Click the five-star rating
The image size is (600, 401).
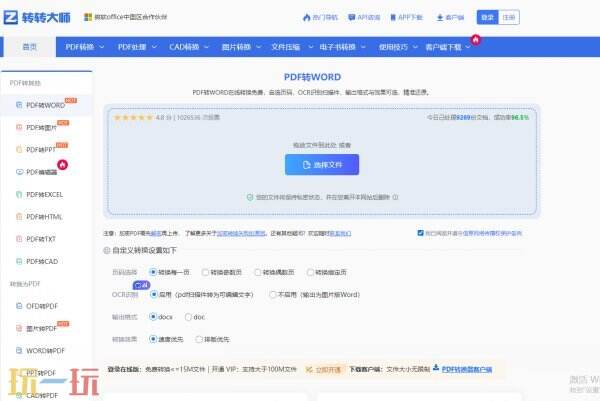(133, 117)
